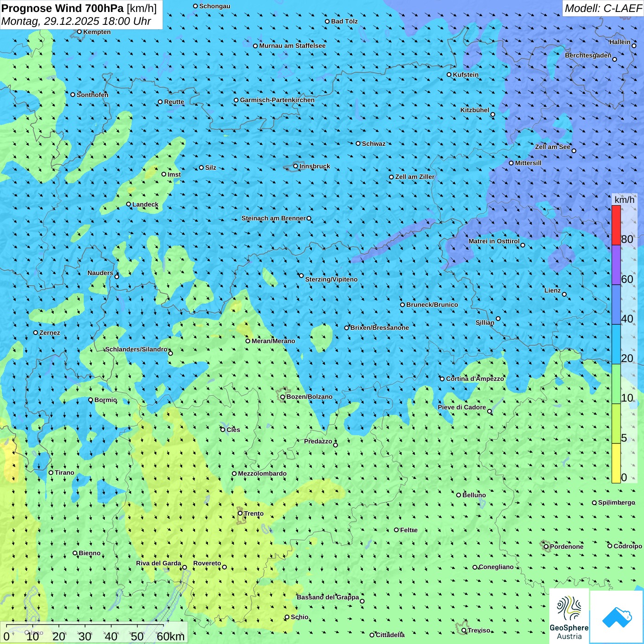This screenshot has height=644, width=644.
Task: Click the 'Bienno' label
Action: click(90, 553)
